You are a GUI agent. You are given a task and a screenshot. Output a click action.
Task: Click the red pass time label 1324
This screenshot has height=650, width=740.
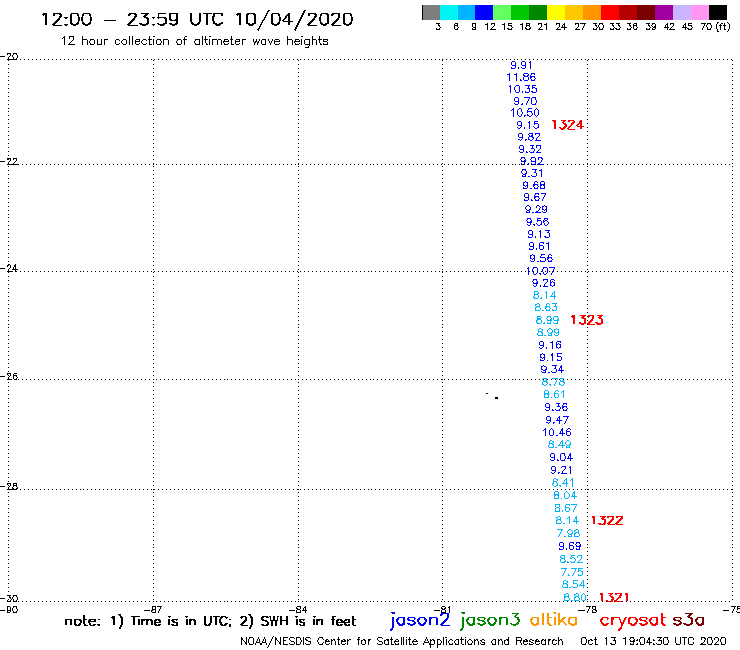[567, 125]
